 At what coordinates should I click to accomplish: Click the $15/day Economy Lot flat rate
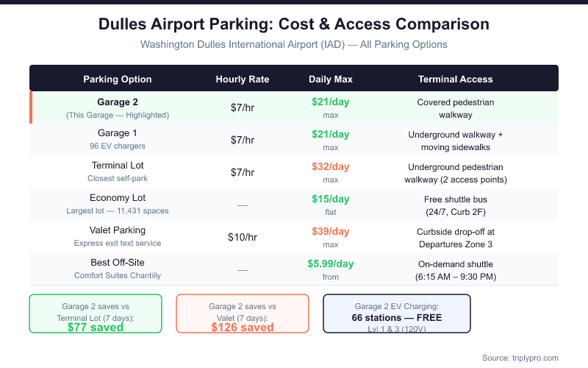[331, 199]
